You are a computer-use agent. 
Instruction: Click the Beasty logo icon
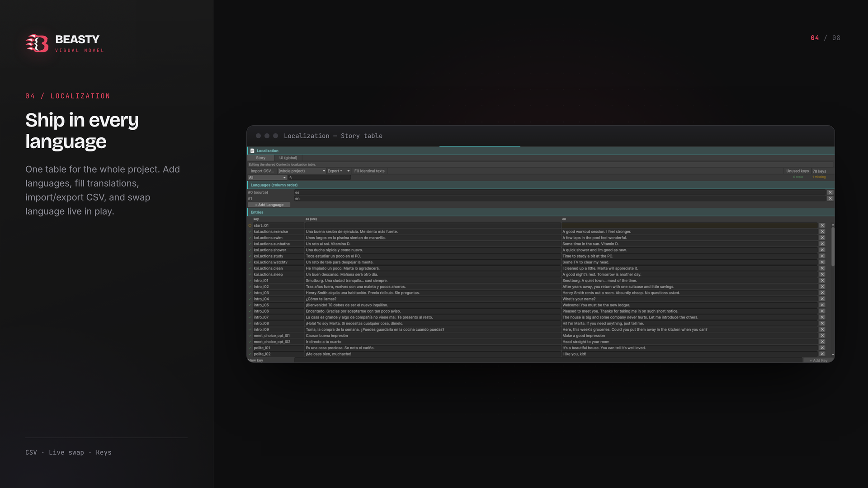click(37, 43)
